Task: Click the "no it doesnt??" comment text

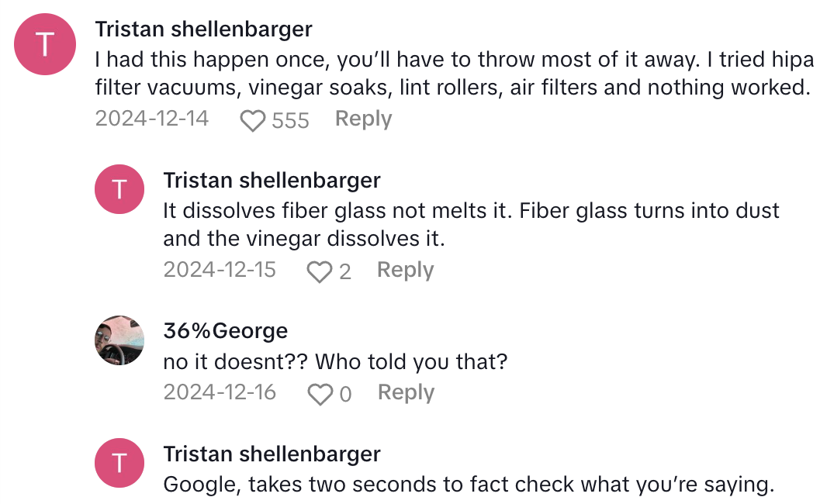Action: (x=335, y=361)
